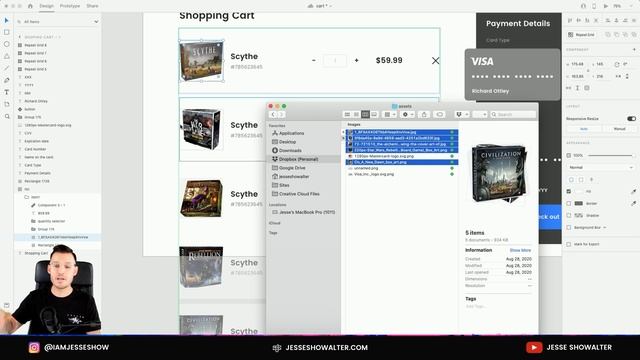Click the add component plus icon
This screenshot has width=640, height=360.
coord(634,49)
